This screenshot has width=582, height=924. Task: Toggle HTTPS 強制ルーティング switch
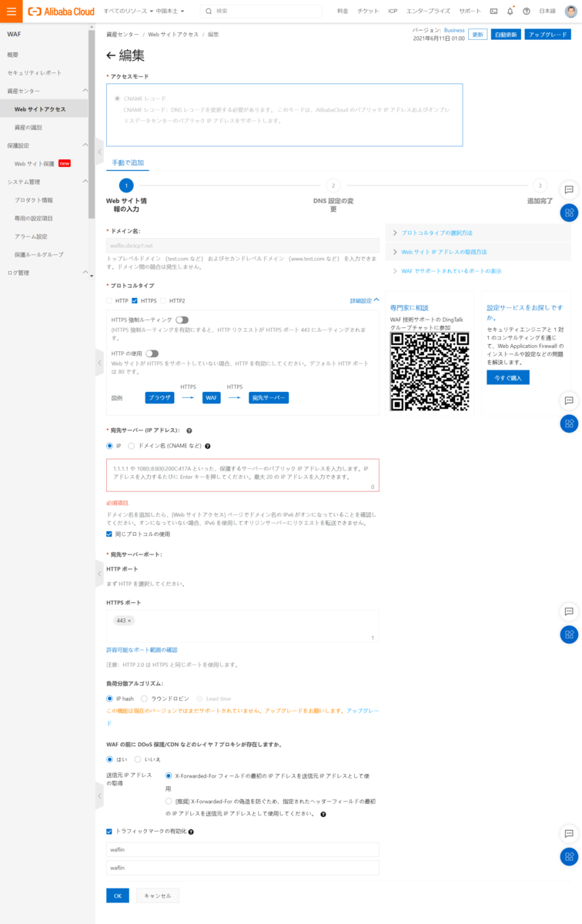(182, 320)
